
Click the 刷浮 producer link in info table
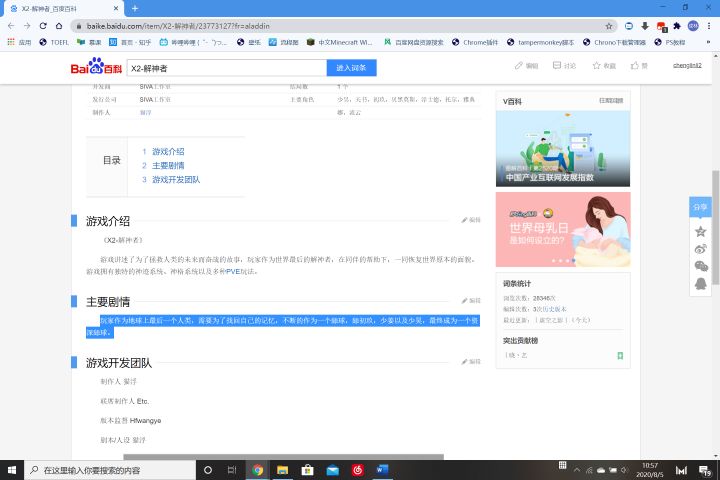(x=146, y=113)
